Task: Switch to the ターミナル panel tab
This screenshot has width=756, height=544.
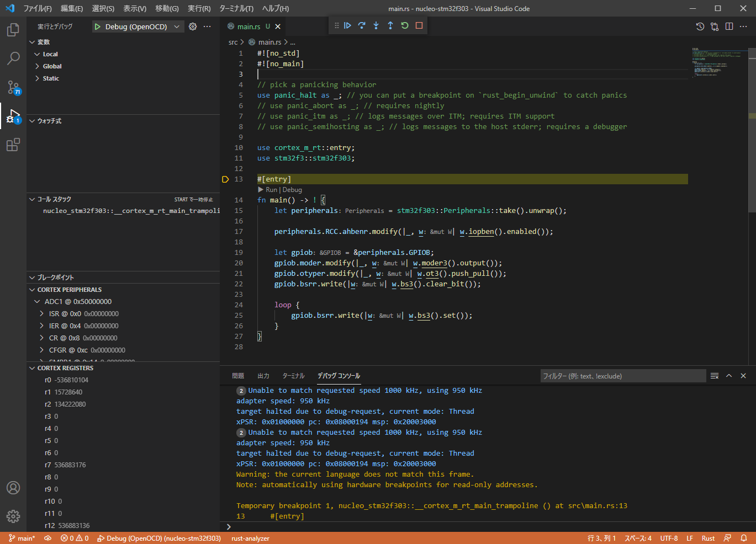Action: (293, 375)
